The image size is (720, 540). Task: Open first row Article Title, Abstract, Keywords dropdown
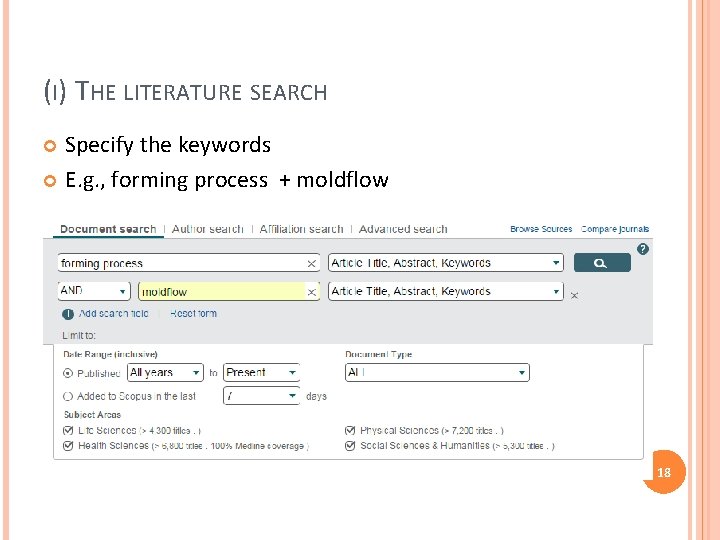pos(446,263)
